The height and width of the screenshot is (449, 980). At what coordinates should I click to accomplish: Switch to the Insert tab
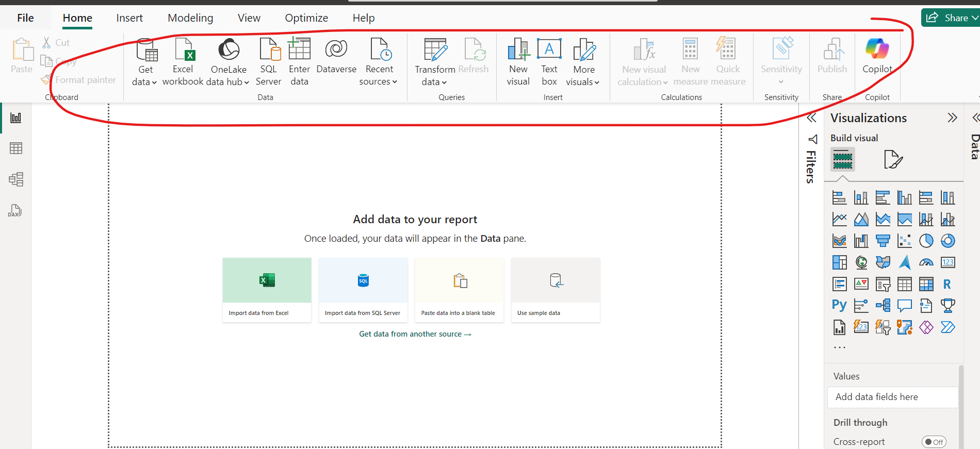129,18
